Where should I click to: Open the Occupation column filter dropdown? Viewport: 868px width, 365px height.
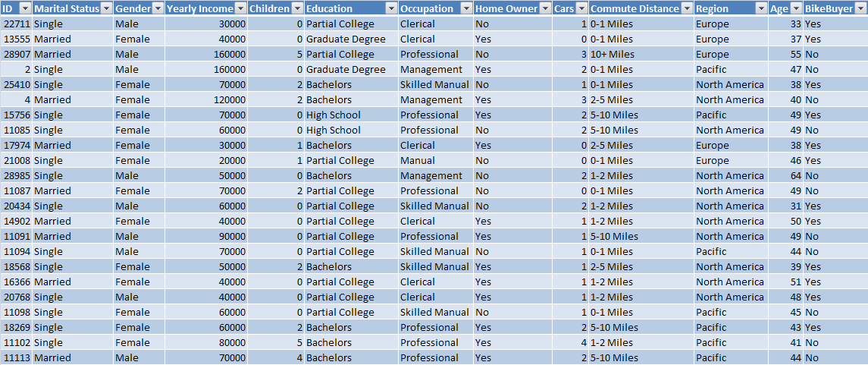click(466, 8)
